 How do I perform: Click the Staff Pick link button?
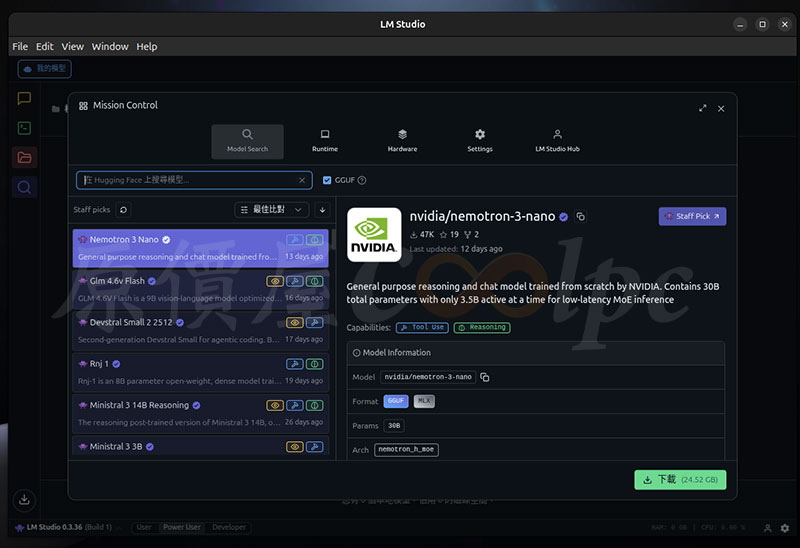coord(692,216)
